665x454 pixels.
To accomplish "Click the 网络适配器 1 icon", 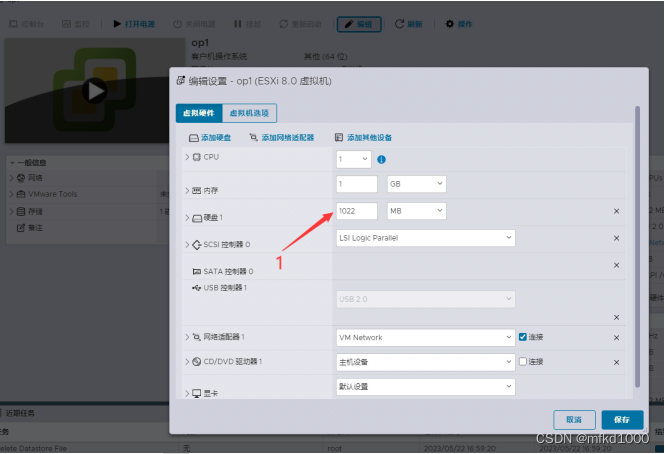I will pos(197,337).
